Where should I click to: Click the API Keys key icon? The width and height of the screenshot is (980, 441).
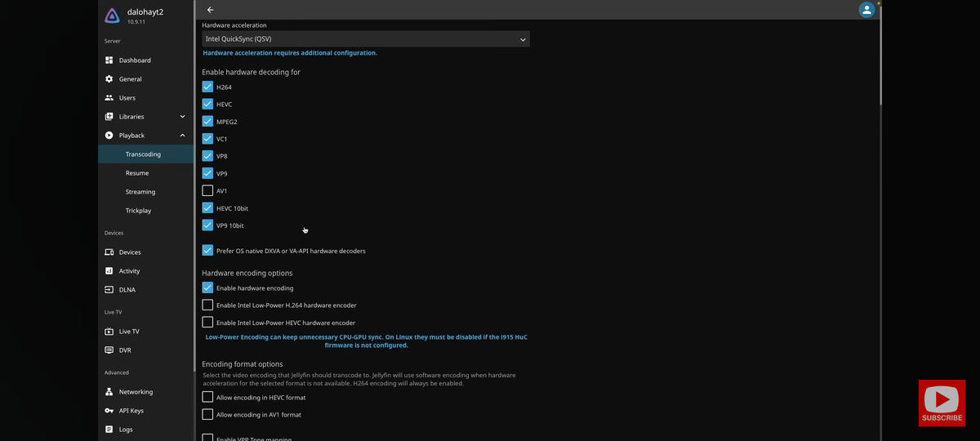point(109,411)
